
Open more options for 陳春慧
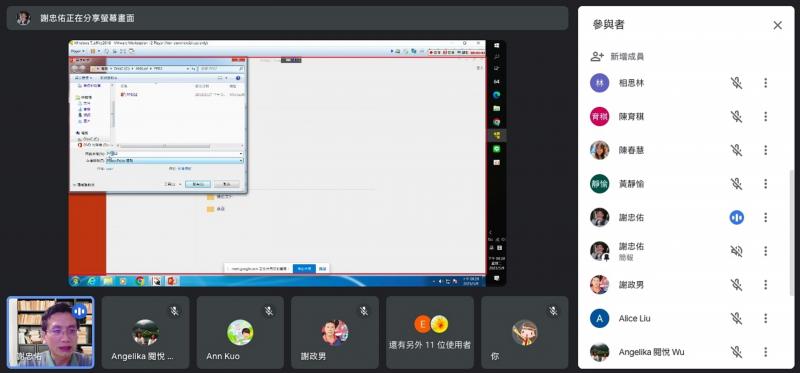pyautogui.click(x=765, y=150)
